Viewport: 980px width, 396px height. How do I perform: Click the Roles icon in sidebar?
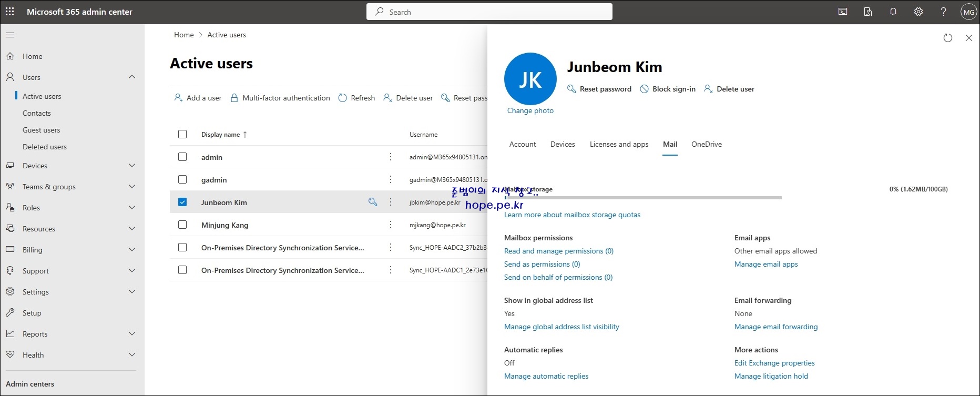[10, 208]
